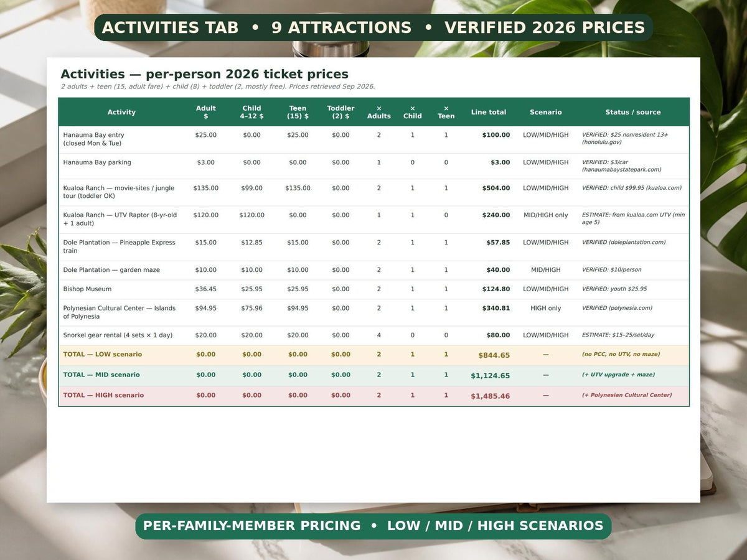Viewport: 747px width, 560px height.
Task: Select the "Hanauma Bay entry" activity cell
Action: pos(93,139)
